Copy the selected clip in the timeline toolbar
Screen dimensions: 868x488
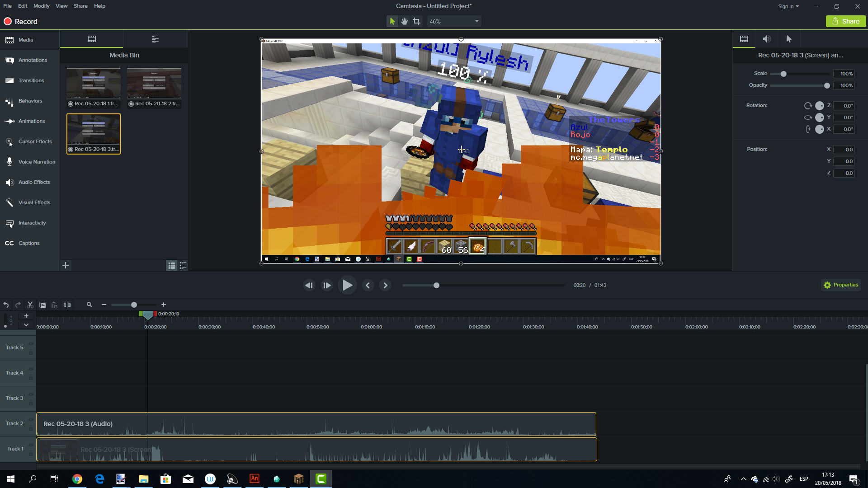[42, 305]
